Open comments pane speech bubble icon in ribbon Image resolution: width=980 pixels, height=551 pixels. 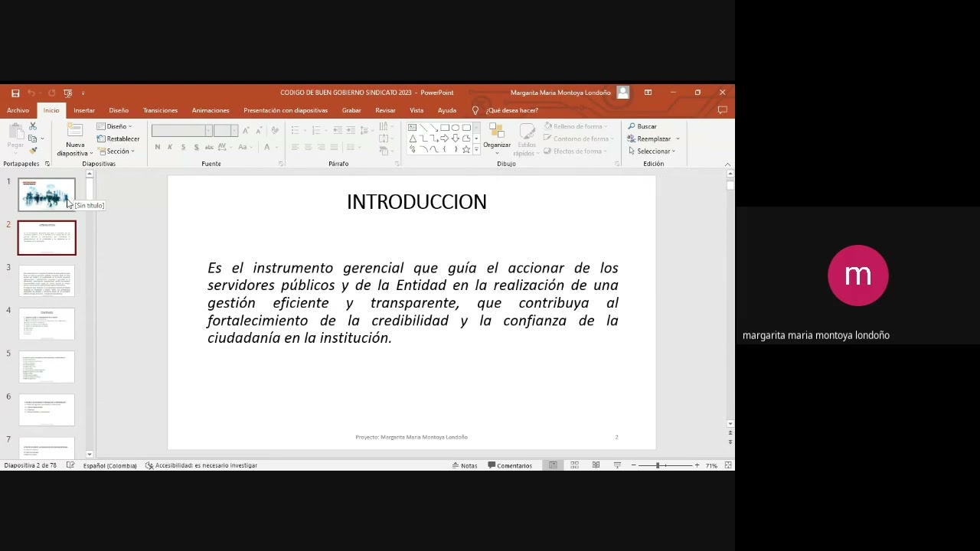(x=722, y=110)
